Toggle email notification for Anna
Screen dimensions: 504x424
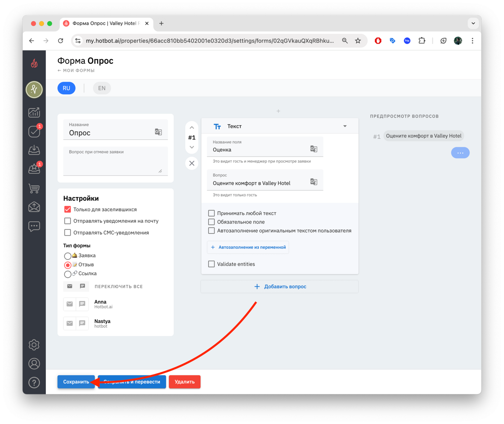click(70, 304)
